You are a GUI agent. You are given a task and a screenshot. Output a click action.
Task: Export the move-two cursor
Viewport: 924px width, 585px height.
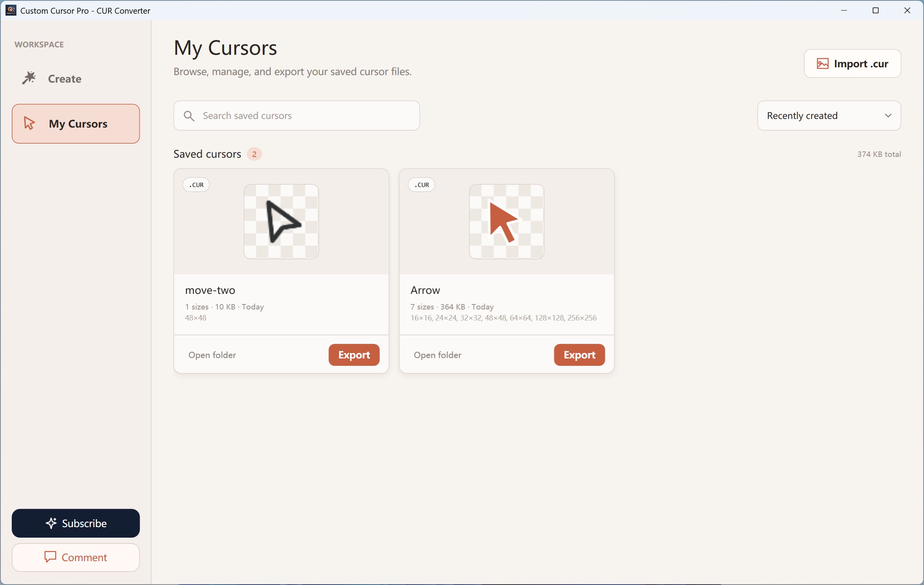click(354, 355)
